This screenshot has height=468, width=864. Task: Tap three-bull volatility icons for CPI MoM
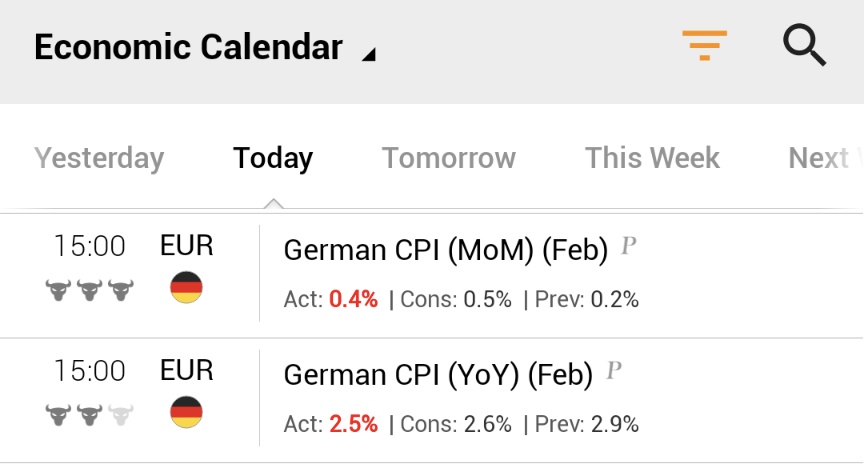pyautogui.click(x=90, y=290)
